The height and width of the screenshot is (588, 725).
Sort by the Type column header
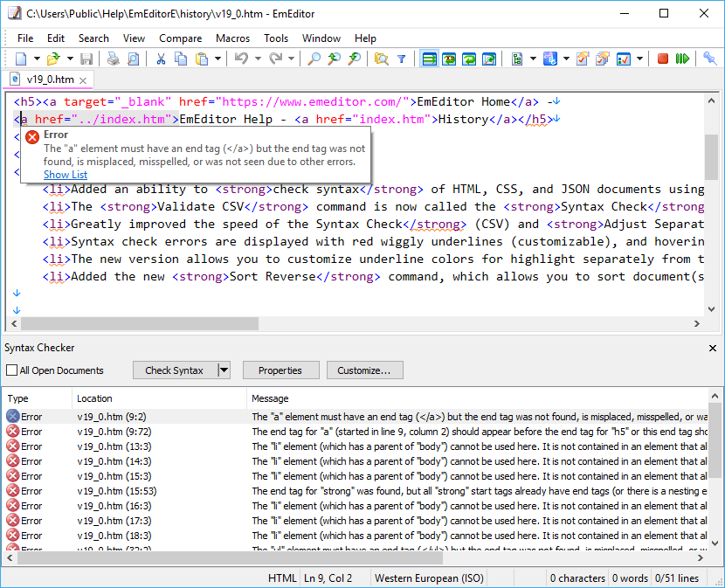[37, 398]
